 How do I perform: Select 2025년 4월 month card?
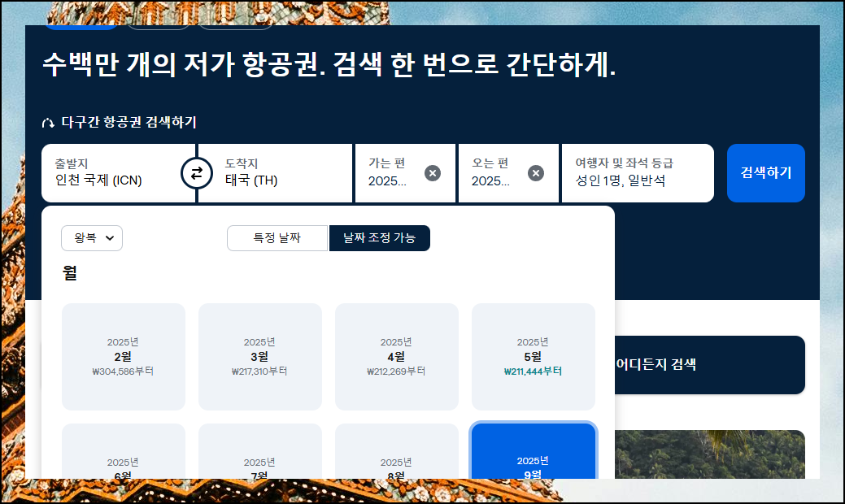click(397, 357)
